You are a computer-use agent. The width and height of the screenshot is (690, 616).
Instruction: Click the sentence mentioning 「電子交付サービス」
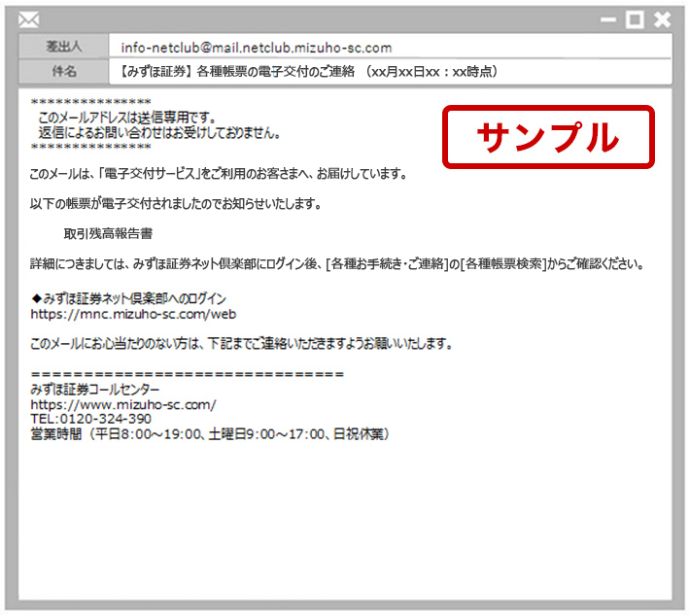pyautogui.click(x=219, y=174)
